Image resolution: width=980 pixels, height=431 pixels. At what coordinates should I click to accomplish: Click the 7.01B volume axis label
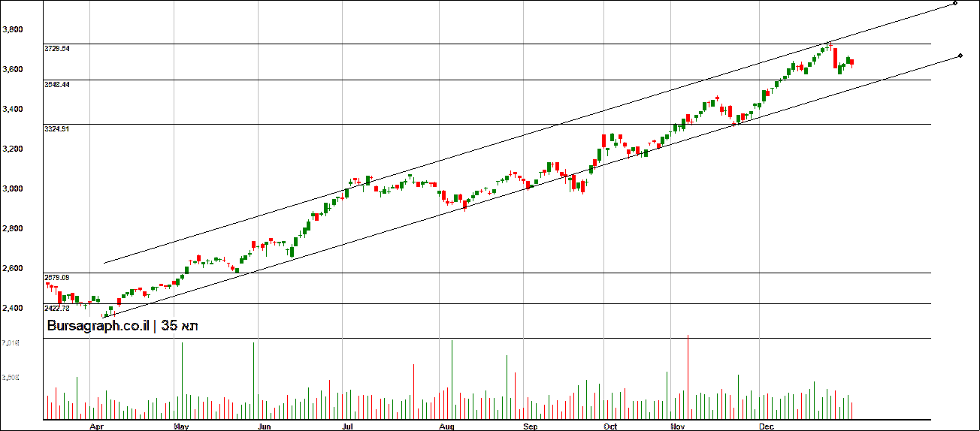(11, 343)
